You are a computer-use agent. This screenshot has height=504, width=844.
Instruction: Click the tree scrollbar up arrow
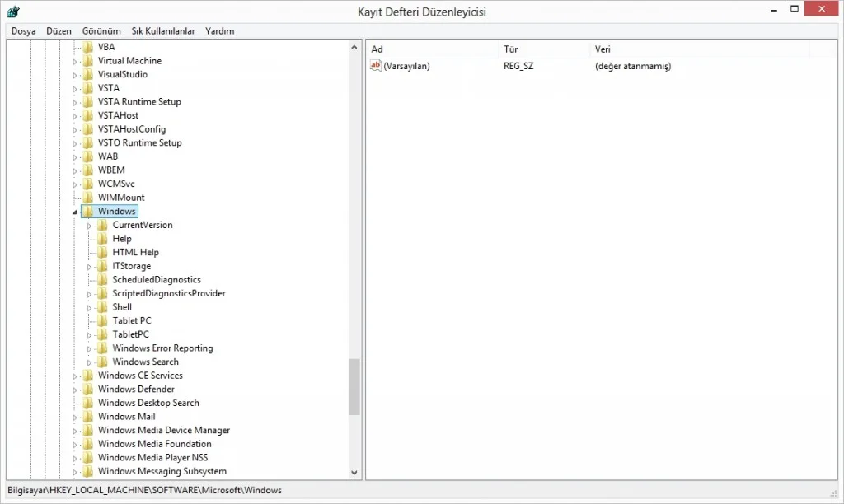pyautogui.click(x=354, y=47)
